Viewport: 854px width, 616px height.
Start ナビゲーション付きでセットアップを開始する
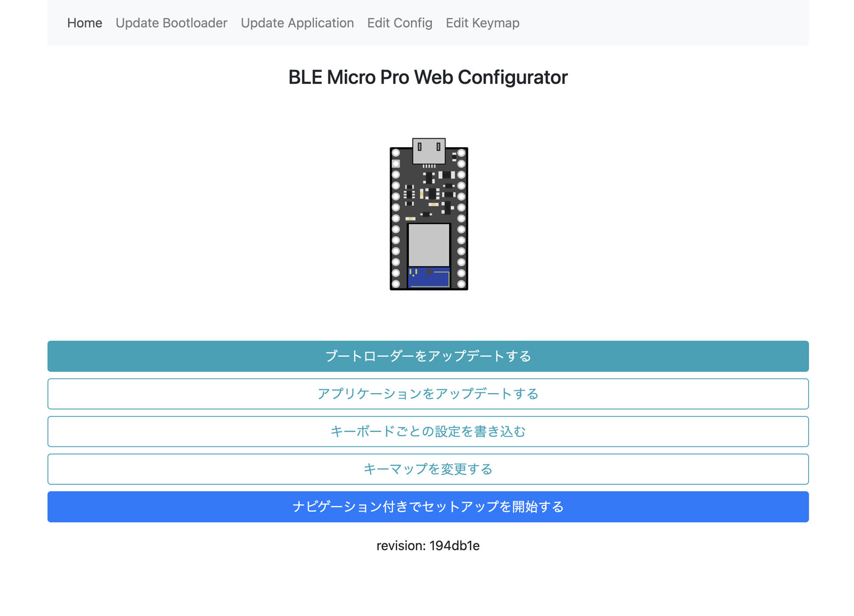[428, 507]
